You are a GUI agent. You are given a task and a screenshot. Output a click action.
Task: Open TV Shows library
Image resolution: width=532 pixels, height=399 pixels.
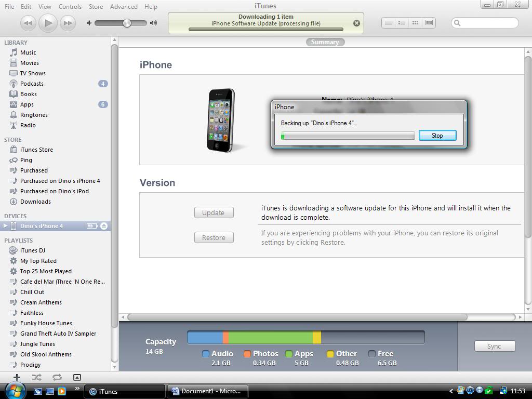point(33,73)
